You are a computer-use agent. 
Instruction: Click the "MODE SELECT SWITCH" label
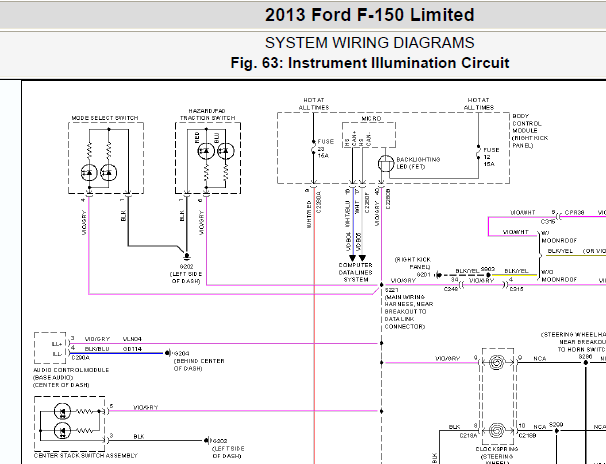105,118
